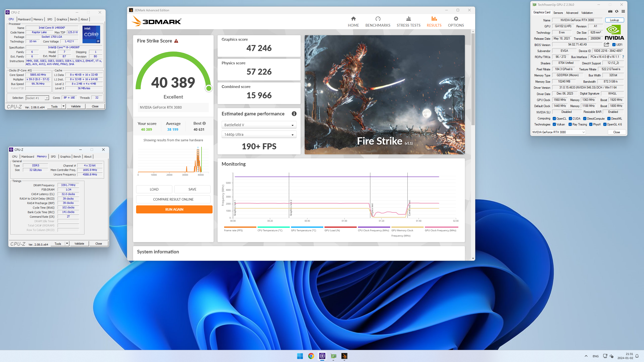Expand the Tools arrow in top CPU-Z
644x362 pixels.
click(63, 106)
